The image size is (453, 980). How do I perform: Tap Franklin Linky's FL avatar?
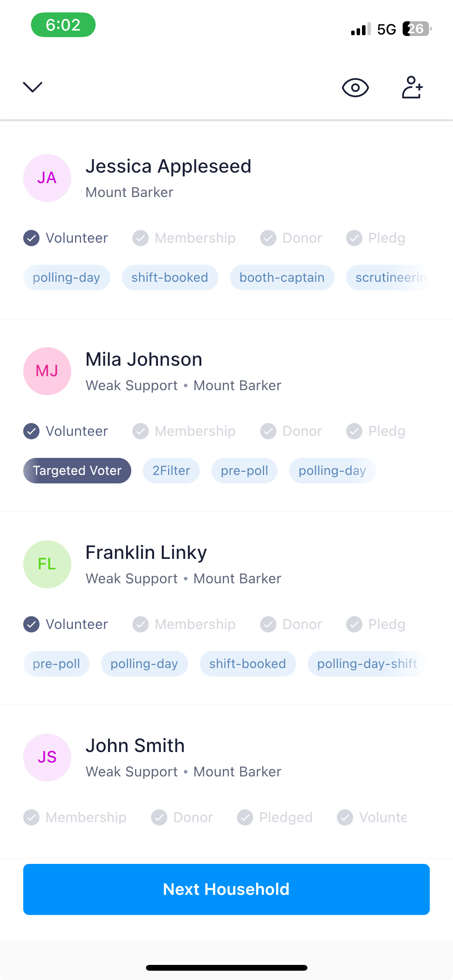click(x=47, y=564)
